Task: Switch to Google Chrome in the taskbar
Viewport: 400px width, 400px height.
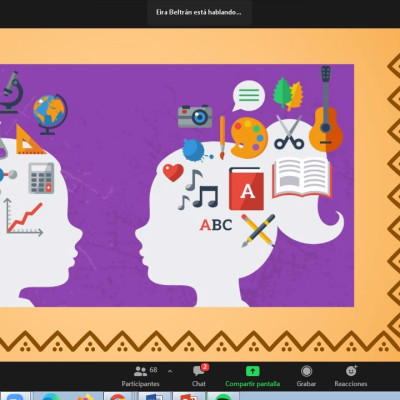Action: coord(117,397)
